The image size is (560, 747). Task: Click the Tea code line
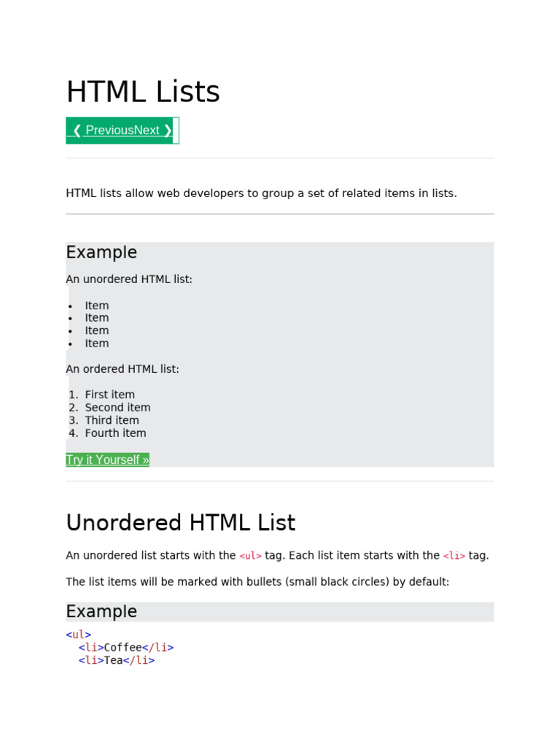pos(117,661)
